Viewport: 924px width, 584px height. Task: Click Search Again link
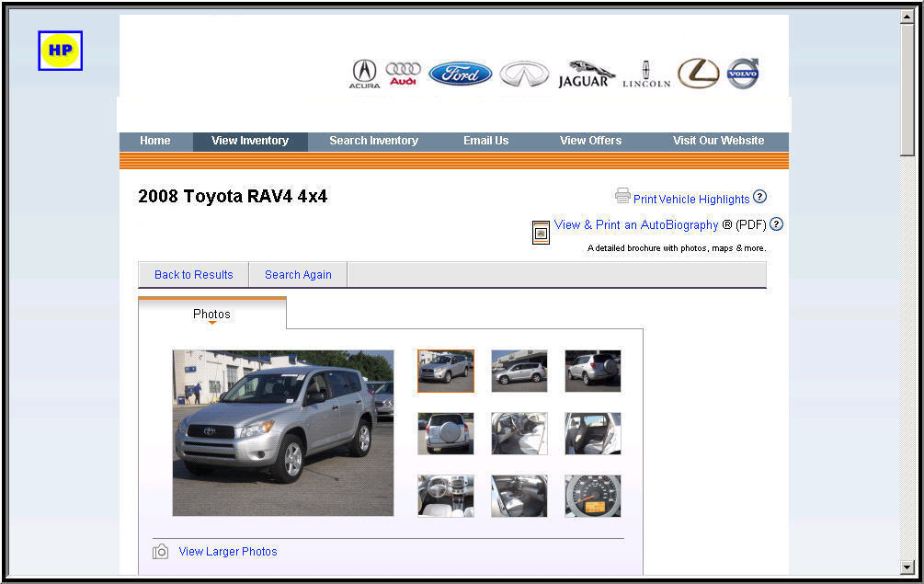pos(298,275)
